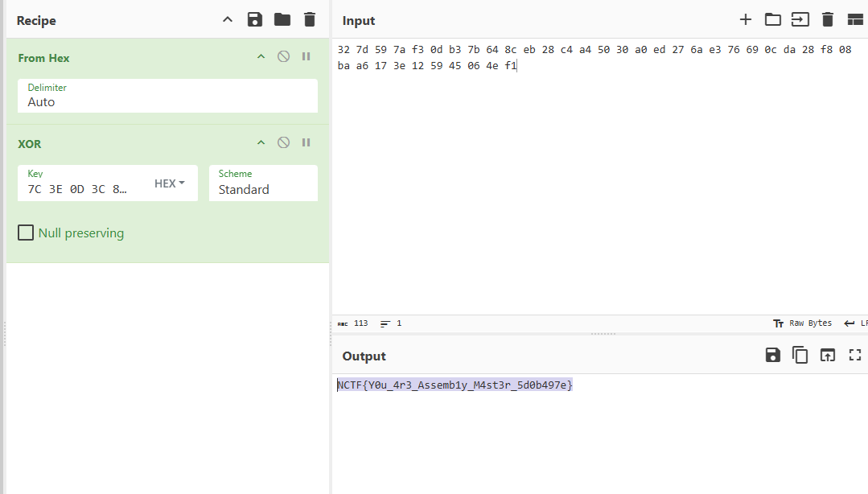Disable the From Hex operation
The image size is (868, 494).
[x=283, y=56]
